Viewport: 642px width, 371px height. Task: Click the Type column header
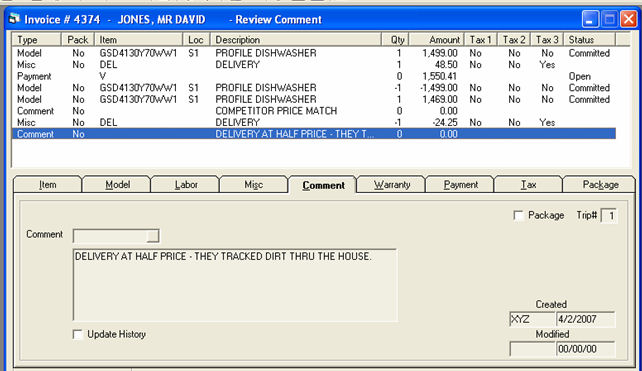tap(36, 40)
